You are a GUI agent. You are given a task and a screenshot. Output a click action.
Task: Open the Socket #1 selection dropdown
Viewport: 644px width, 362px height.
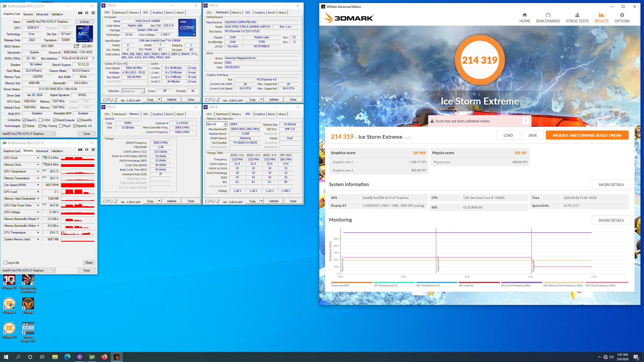[x=133, y=91]
